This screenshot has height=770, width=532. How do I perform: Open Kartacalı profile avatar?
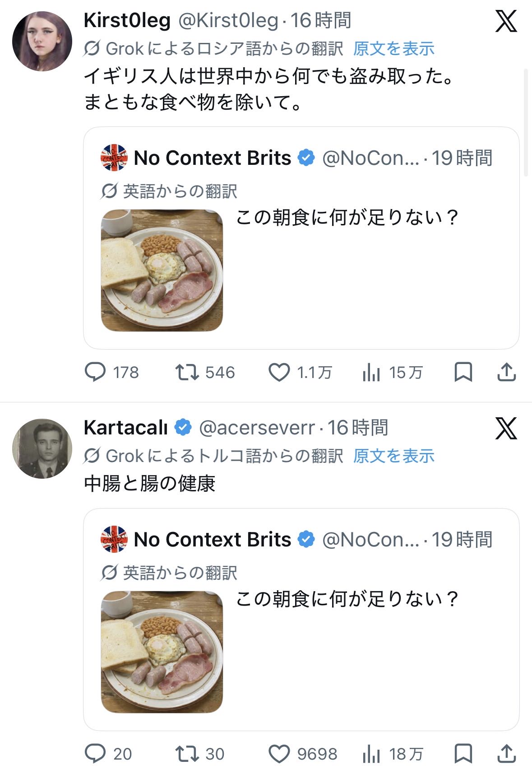[42, 448]
